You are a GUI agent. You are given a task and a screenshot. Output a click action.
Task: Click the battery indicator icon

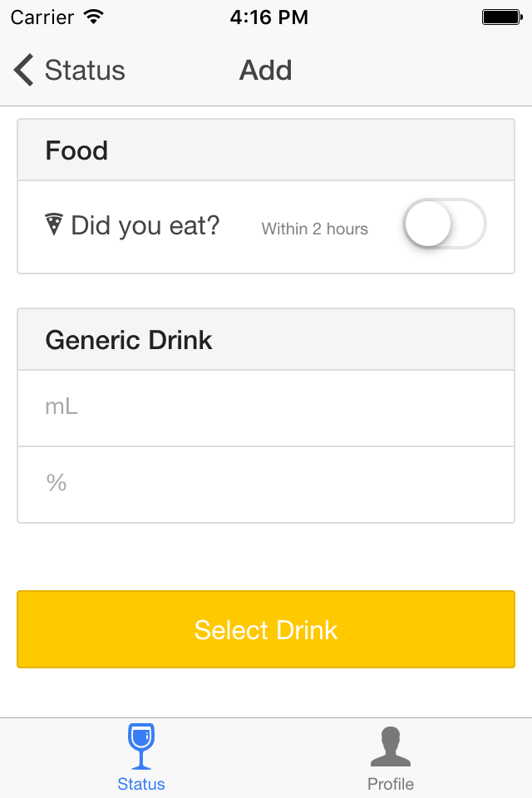pyautogui.click(x=501, y=17)
